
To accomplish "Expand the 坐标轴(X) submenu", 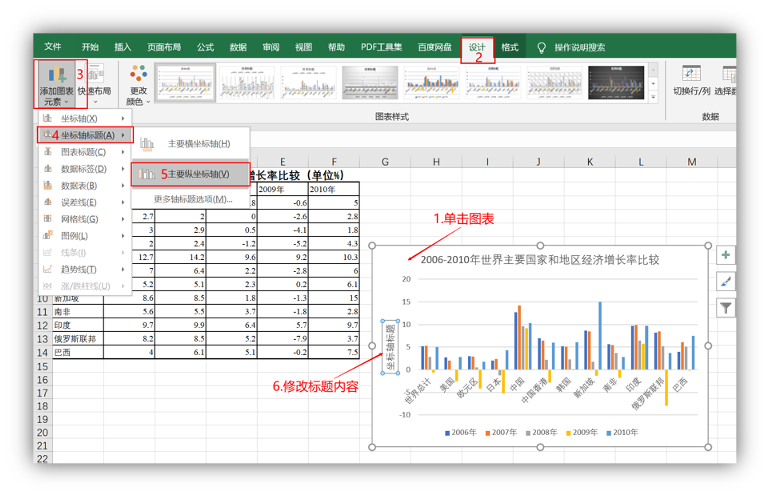I will (x=85, y=118).
